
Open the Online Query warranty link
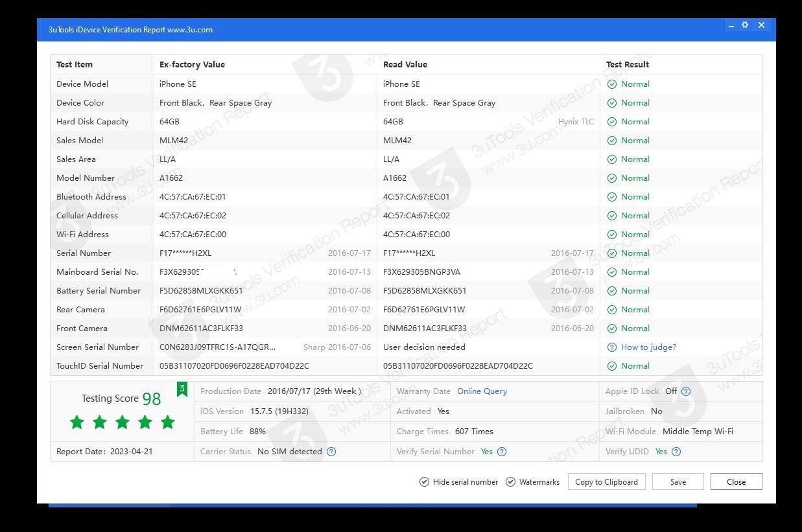[x=482, y=391]
